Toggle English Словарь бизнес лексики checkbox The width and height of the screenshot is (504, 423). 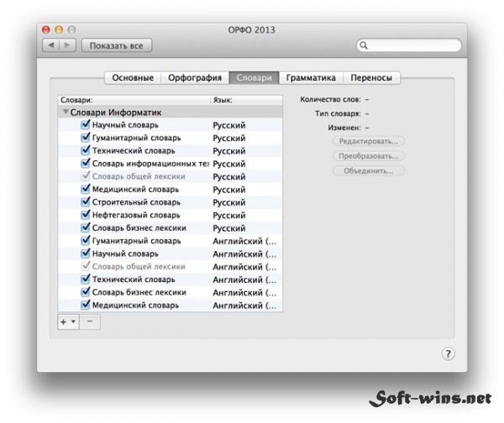[x=86, y=291]
